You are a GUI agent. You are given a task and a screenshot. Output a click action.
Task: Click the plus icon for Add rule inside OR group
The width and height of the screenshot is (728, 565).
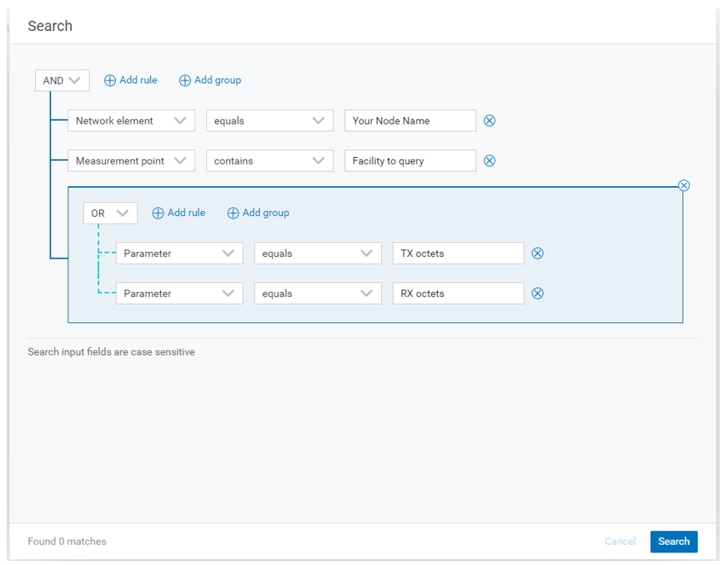click(x=157, y=213)
